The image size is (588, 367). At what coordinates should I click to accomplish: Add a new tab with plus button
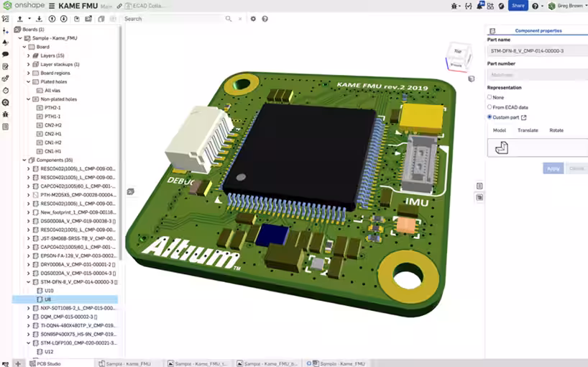18,363
